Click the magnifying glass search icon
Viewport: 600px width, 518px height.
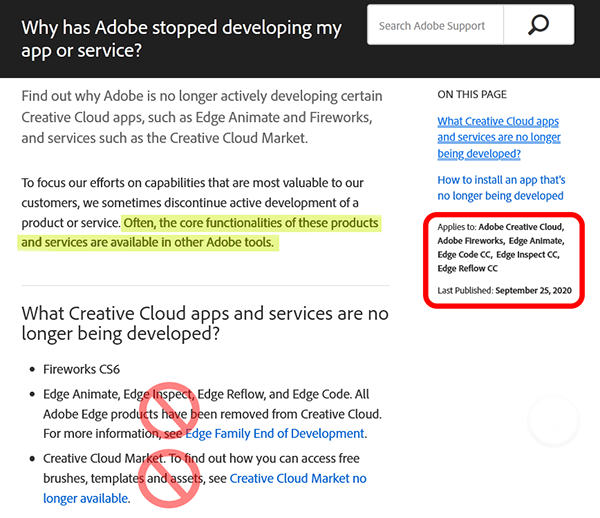pos(538,25)
